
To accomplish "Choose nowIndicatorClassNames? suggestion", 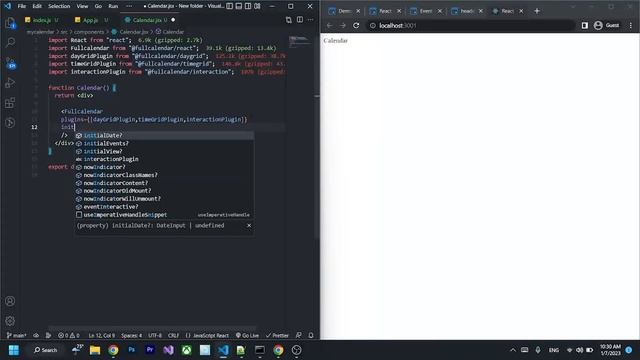I will point(164,175).
